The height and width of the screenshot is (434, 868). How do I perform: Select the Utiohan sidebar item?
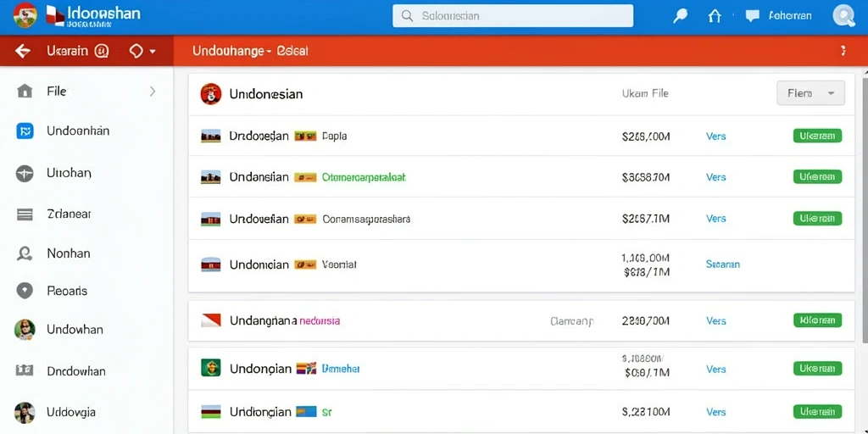[x=69, y=173]
